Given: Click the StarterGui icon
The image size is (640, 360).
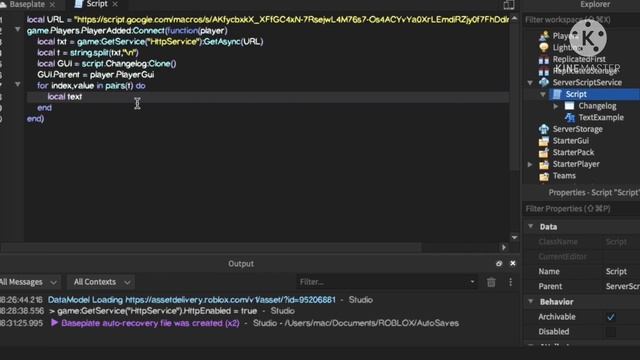Looking at the screenshot, I should [544, 141].
